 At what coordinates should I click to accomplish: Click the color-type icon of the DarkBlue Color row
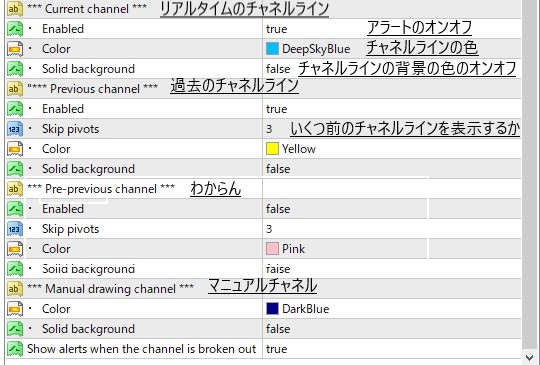[x=15, y=309]
